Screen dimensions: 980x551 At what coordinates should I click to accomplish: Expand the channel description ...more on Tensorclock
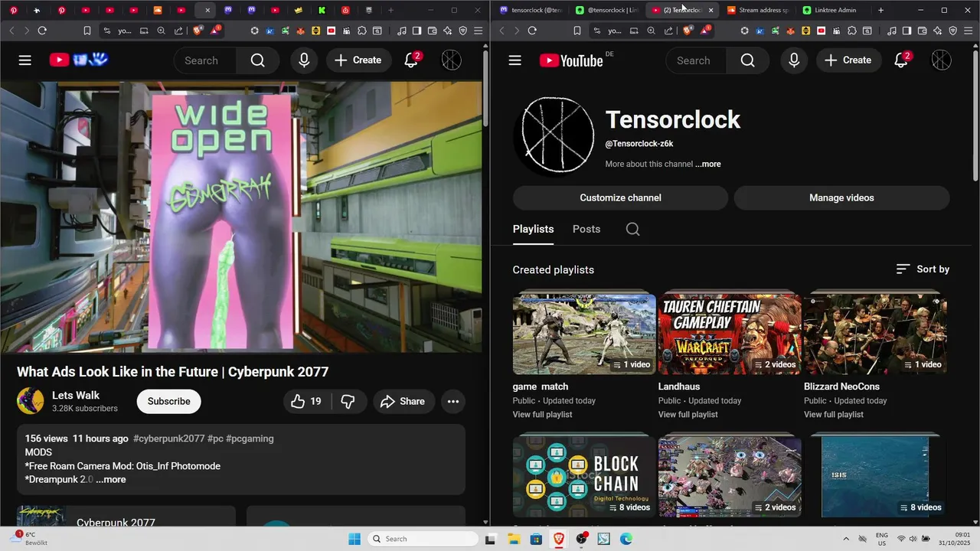708,164
